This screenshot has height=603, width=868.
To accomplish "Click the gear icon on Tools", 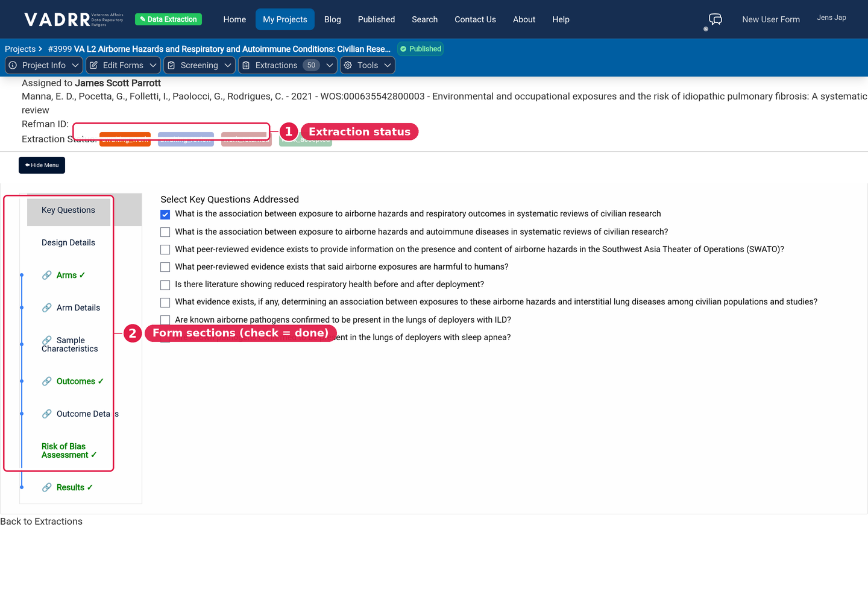I will [x=348, y=65].
